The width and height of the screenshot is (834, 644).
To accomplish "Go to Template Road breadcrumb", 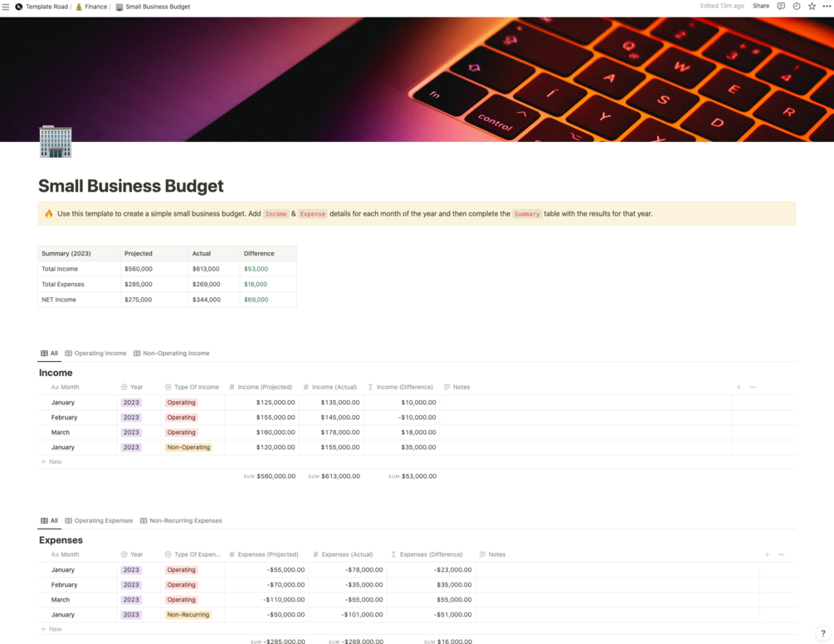I will click(46, 7).
